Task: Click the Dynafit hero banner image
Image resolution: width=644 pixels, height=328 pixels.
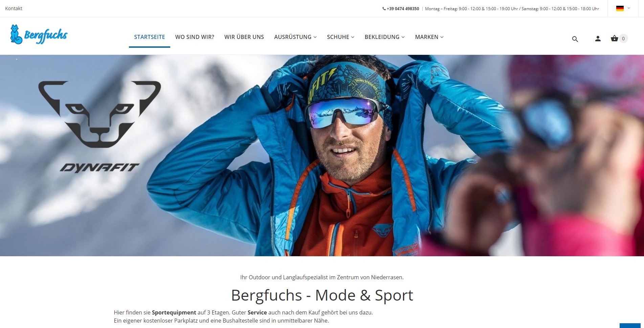Action: [x=322, y=155]
